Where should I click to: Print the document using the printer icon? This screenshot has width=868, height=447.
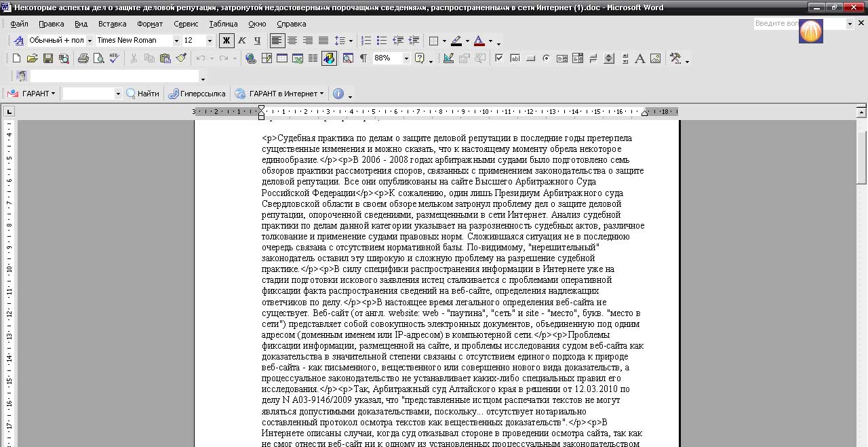click(x=83, y=58)
